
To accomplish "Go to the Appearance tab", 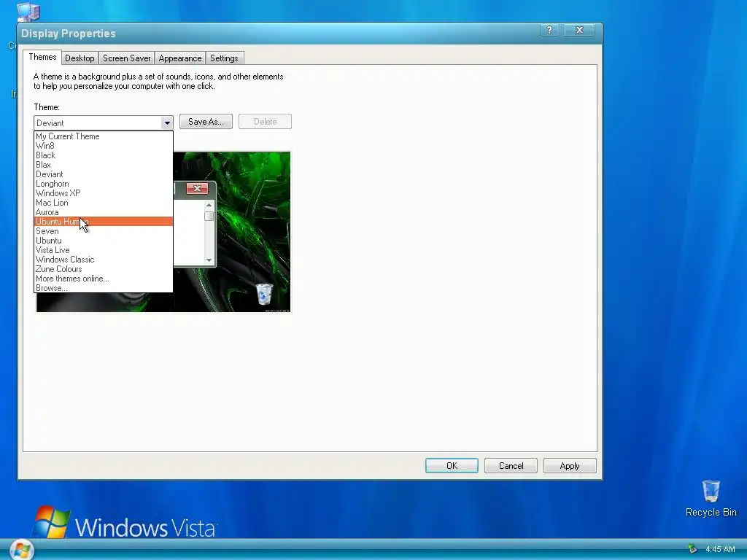I will [x=180, y=58].
